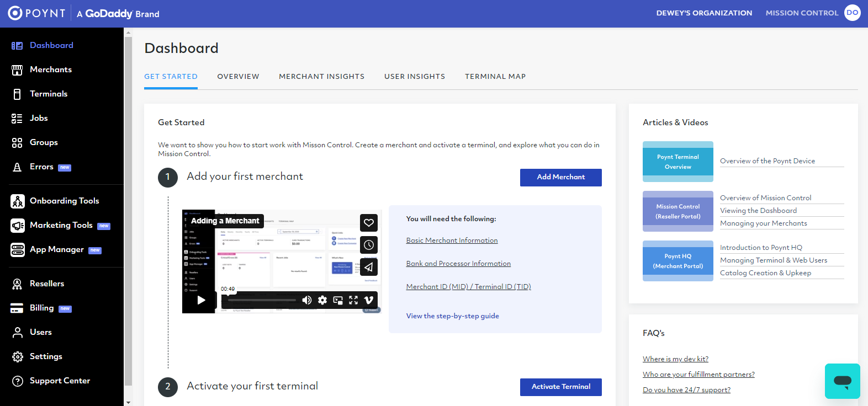
Task: Click the Add Merchant button
Action: point(561,178)
